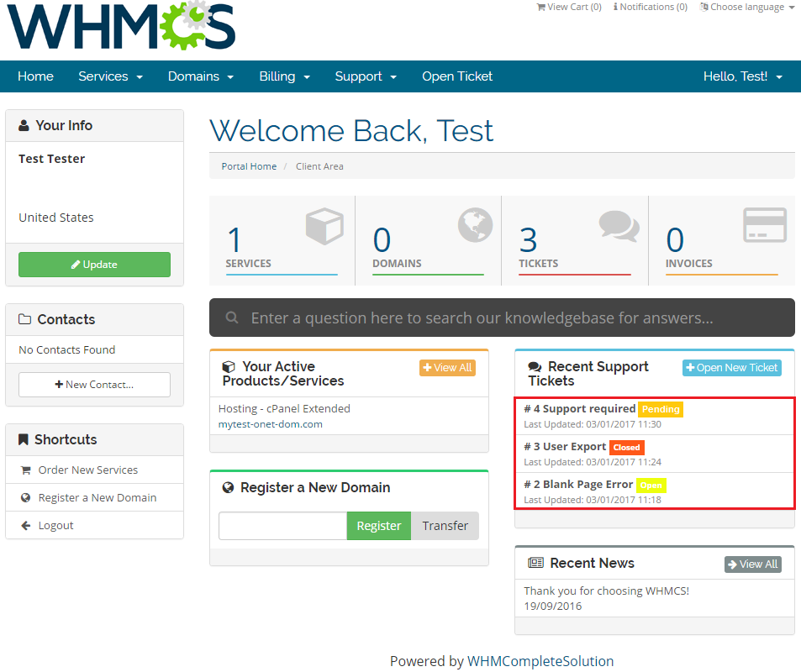Click the knowledgebase search field

pos(502,318)
